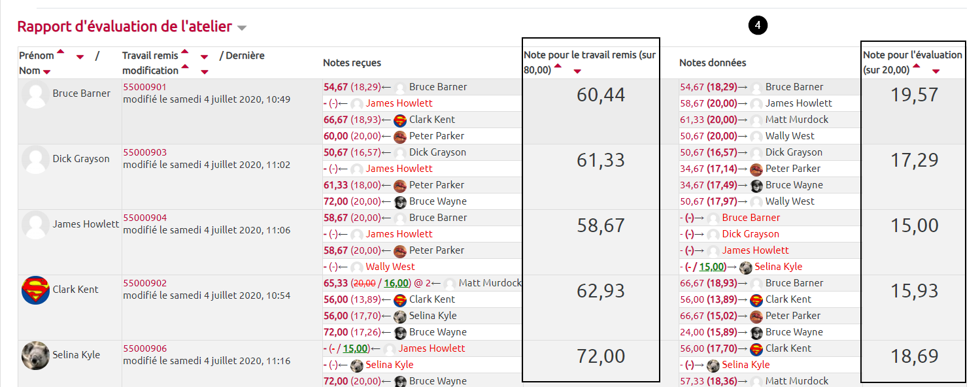Sort Note pour le travail remis ascending

(558, 66)
